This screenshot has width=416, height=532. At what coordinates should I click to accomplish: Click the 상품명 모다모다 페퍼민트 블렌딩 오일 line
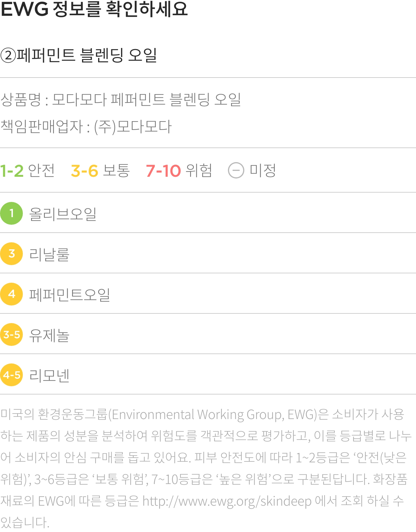(x=120, y=99)
